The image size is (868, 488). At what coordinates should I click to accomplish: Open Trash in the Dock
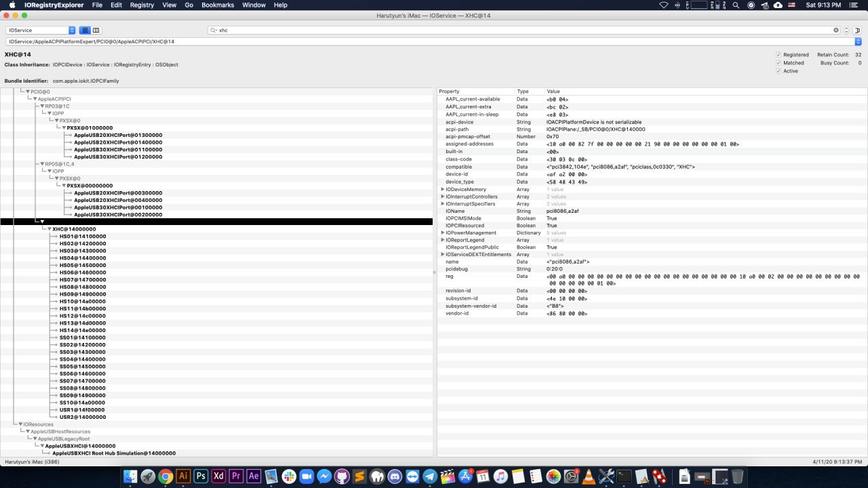pyautogui.click(x=737, y=476)
